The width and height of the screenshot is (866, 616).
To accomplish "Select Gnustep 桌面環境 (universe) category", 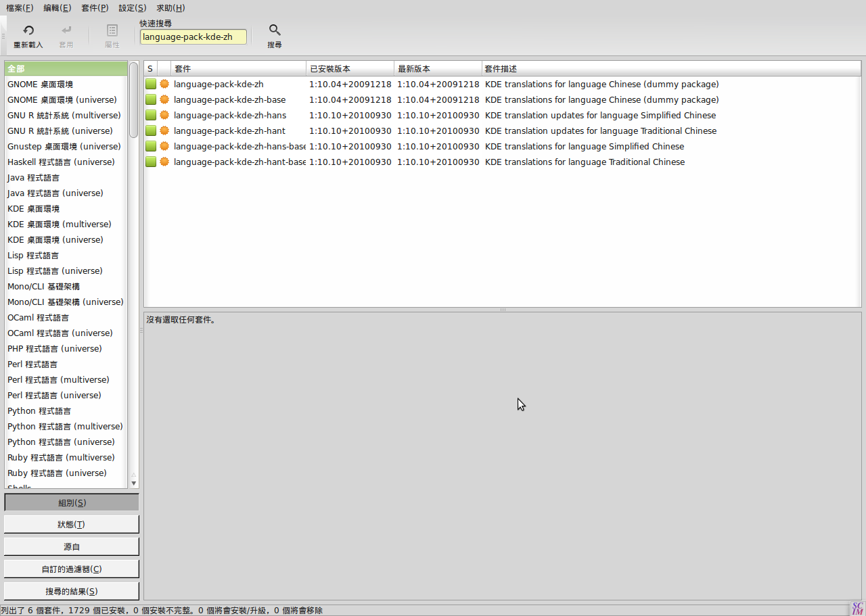I will point(66,147).
